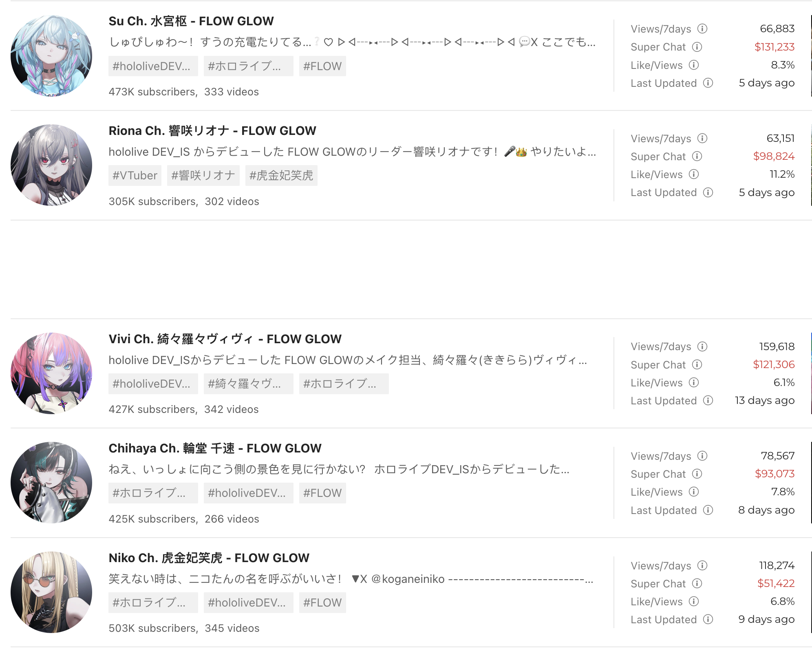Image resolution: width=812 pixels, height=653 pixels.
Task: Open Riona Ch. 響咲リオナ channel title
Action: 212,131
